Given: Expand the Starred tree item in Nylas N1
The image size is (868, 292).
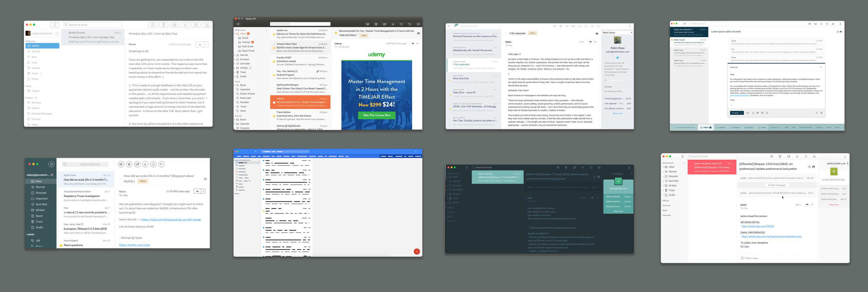Looking at the screenshot, I should pos(235,55).
